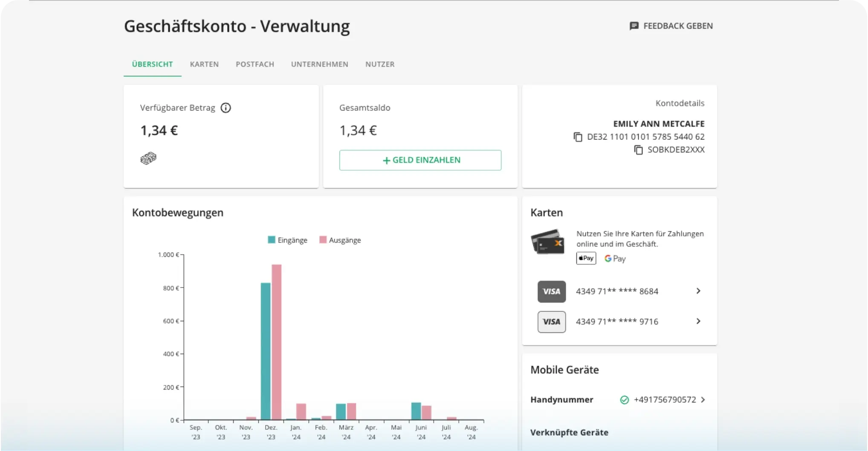Viewport: 868px width, 451px height.
Task: Toggle the Ausgänge legend in Kontobewegungen
Action: coord(340,240)
